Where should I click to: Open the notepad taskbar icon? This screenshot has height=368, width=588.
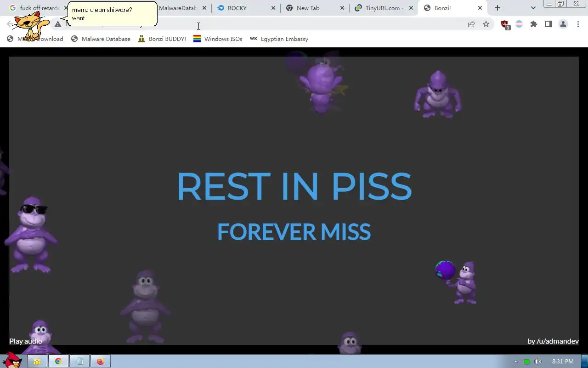(79, 361)
